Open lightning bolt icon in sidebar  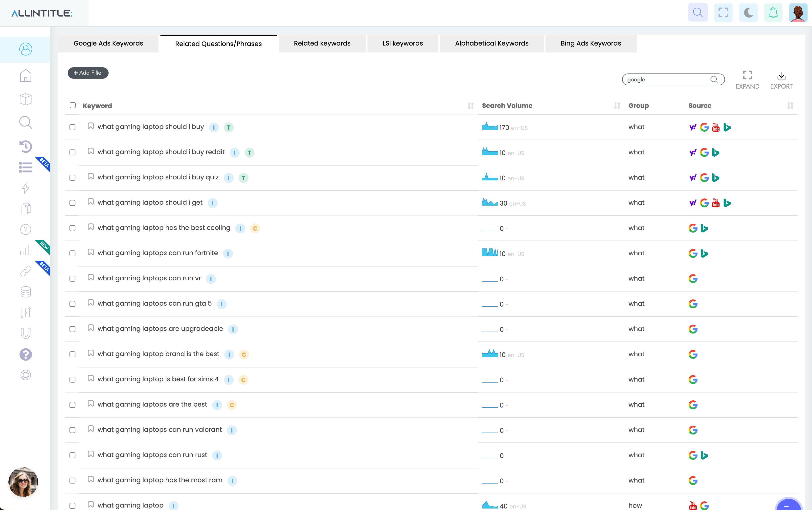(26, 188)
